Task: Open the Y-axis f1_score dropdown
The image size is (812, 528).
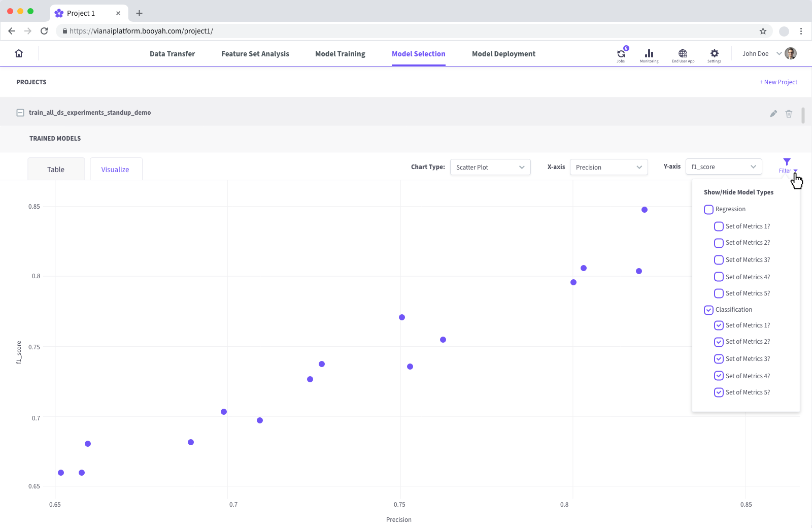Action: (x=723, y=167)
